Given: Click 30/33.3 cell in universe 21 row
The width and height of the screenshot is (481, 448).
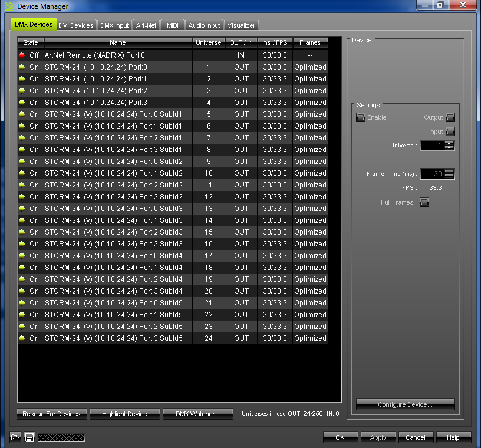Looking at the screenshot, I should tap(275, 303).
